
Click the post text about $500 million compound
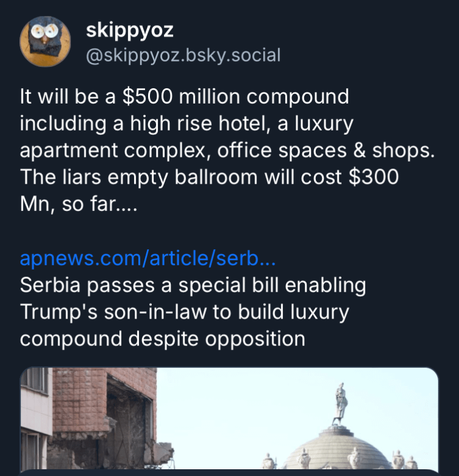(x=184, y=97)
